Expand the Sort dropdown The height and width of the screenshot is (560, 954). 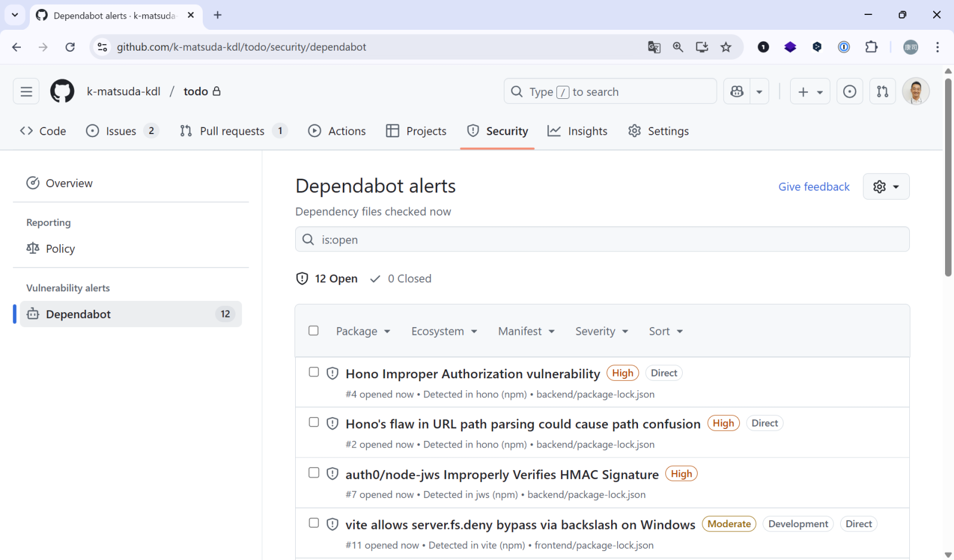click(x=665, y=331)
